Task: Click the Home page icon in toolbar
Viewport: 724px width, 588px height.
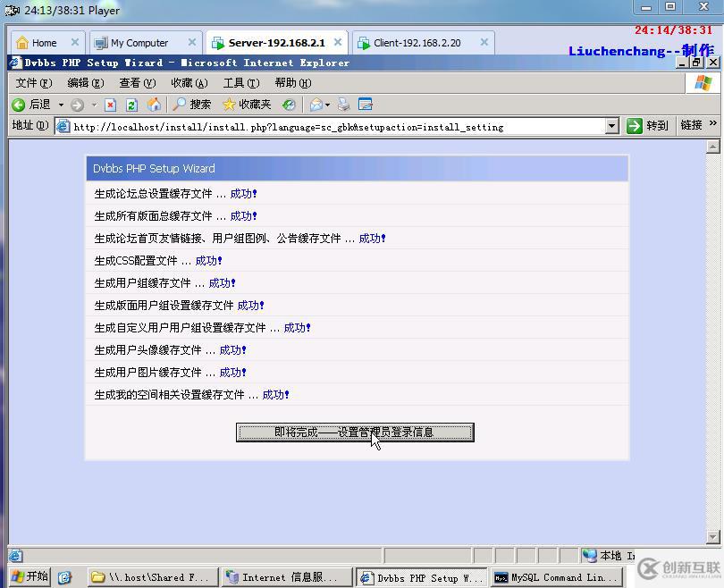Action: tap(154, 105)
